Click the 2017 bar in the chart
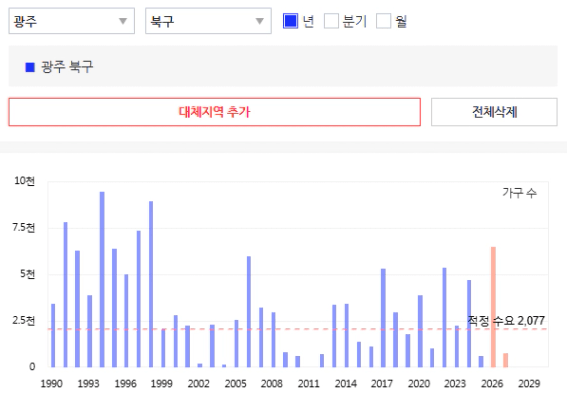 click(x=383, y=318)
